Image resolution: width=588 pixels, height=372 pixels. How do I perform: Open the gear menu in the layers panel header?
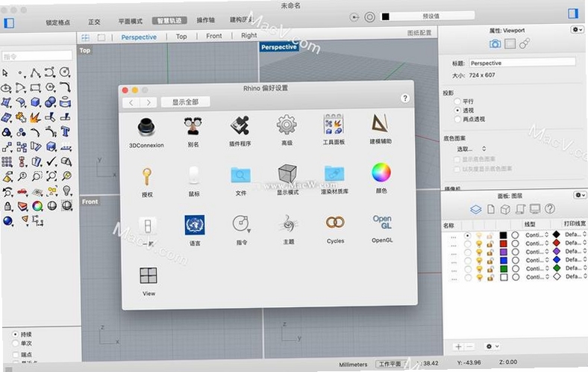(x=580, y=195)
